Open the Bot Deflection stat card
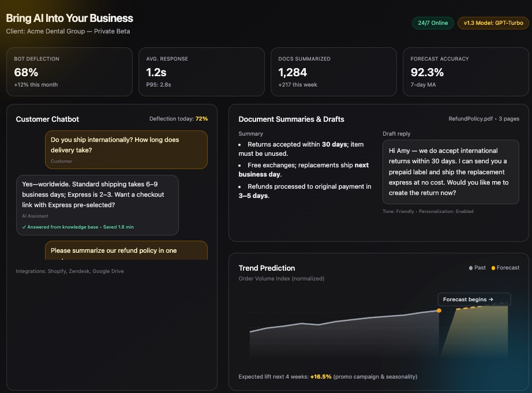This screenshot has width=532, height=393. [x=69, y=72]
